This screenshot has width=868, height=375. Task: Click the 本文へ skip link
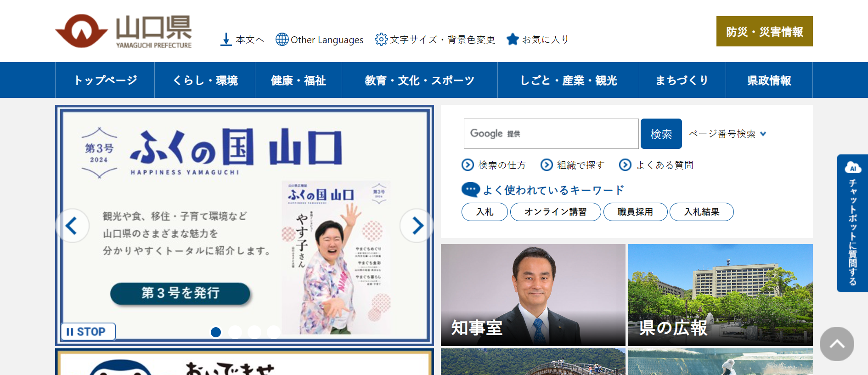pyautogui.click(x=250, y=40)
